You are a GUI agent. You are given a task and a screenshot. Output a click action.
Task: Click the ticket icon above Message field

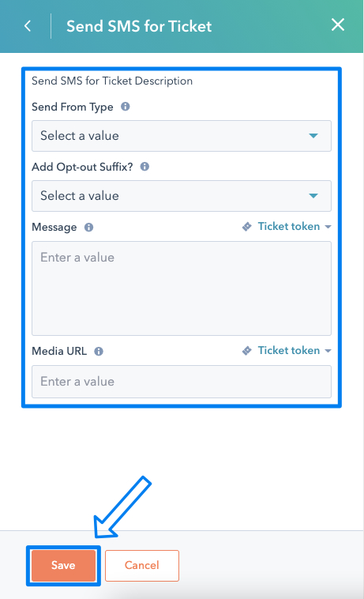pos(247,227)
